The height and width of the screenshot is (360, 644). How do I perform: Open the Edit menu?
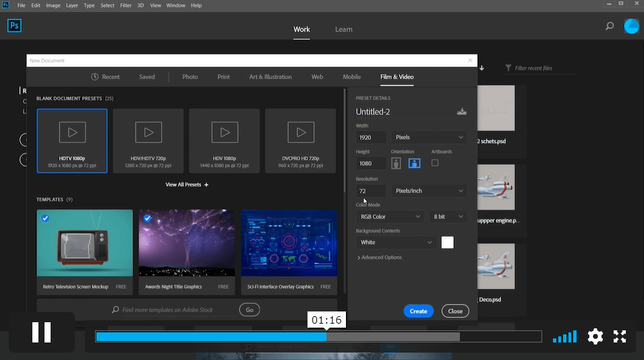(36, 5)
